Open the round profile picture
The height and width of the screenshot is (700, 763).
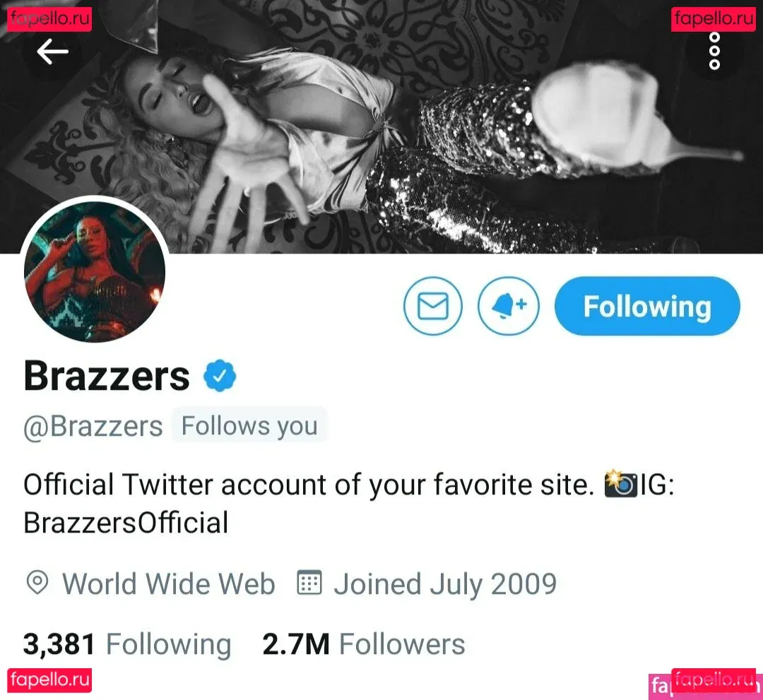95,271
